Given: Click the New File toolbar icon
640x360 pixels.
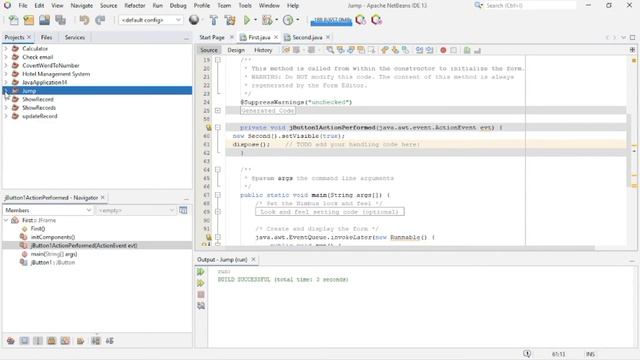Looking at the screenshot, I should [x=13, y=20].
